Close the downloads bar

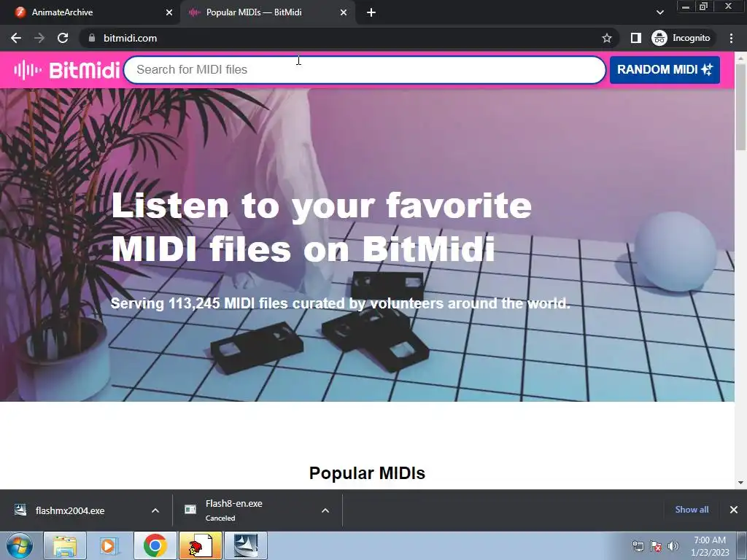pyautogui.click(x=734, y=510)
